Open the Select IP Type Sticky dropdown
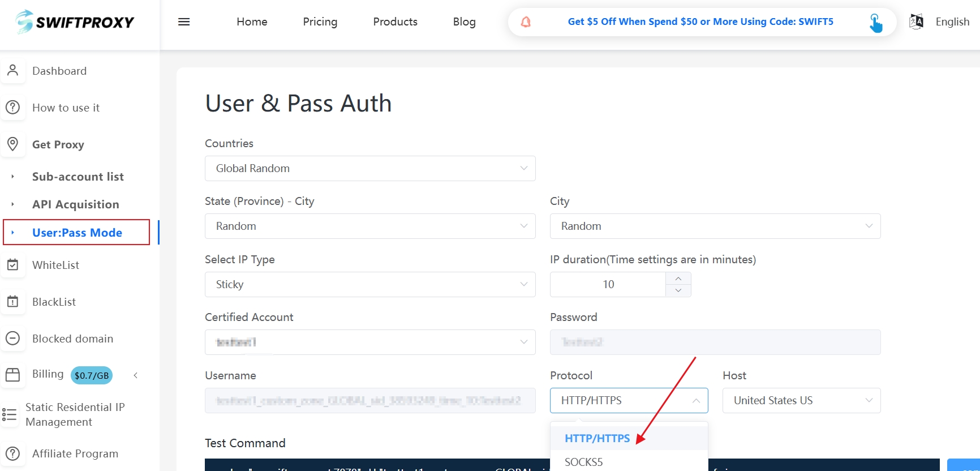This screenshot has width=980, height=471. (370, 285)
